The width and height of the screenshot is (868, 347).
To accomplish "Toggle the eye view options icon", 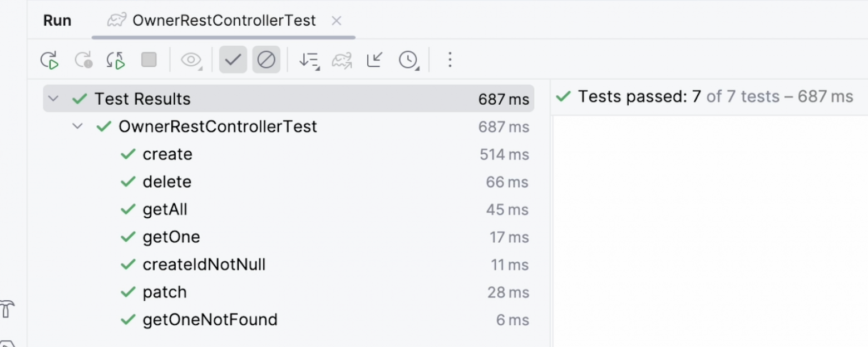I will (x=191, y=60).
